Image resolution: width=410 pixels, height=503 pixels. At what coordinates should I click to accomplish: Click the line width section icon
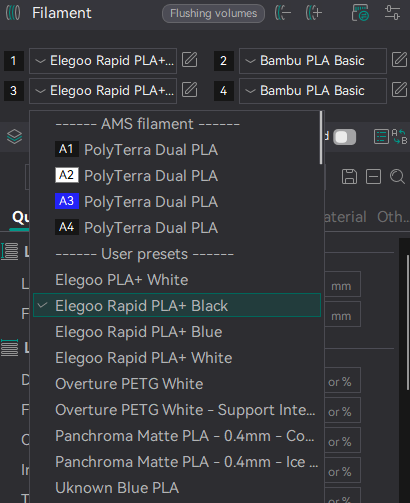coord(10,348)
